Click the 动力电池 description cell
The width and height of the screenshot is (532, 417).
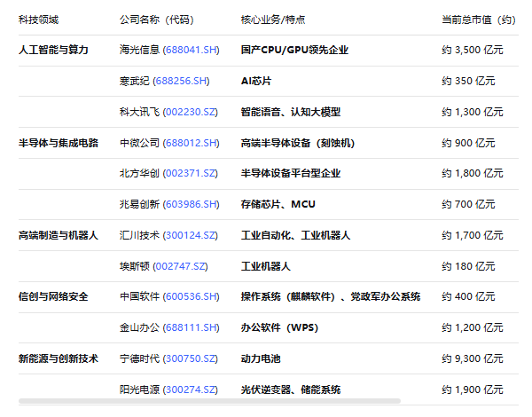point(261,358)
